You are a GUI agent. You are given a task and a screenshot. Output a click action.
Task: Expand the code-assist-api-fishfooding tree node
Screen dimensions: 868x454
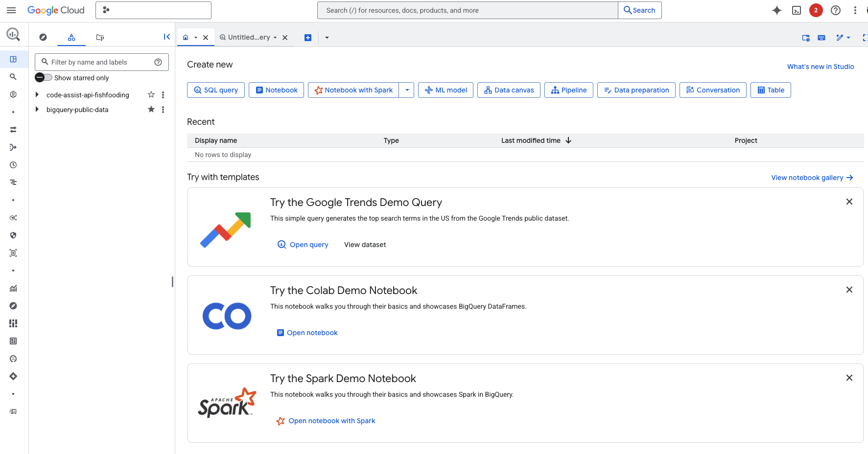(37, 95)
